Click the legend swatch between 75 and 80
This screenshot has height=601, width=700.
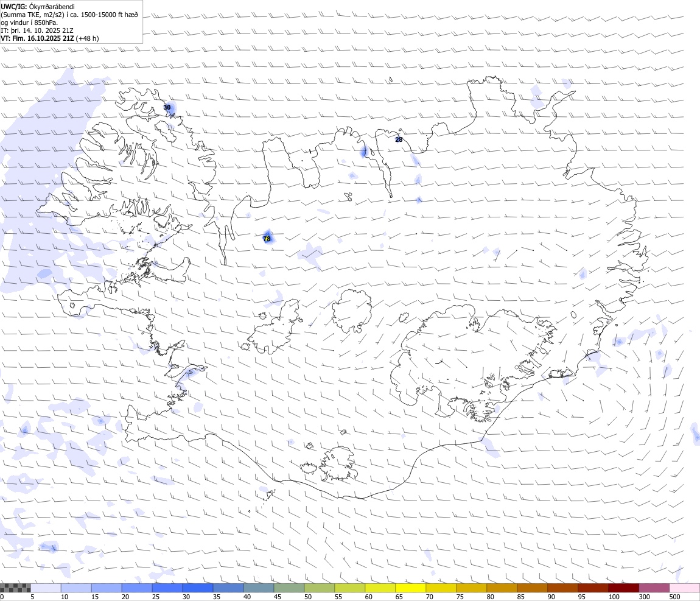coord(471,588)
